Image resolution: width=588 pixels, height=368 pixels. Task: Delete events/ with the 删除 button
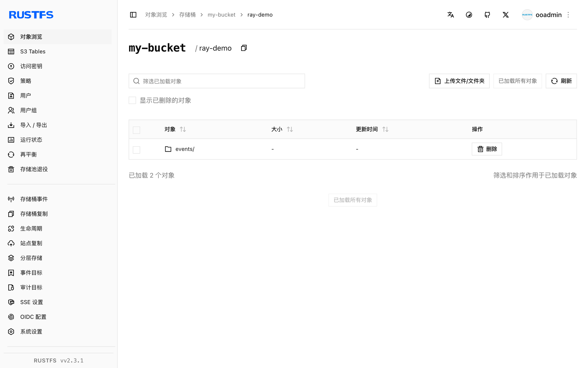[x=487, y=149]
